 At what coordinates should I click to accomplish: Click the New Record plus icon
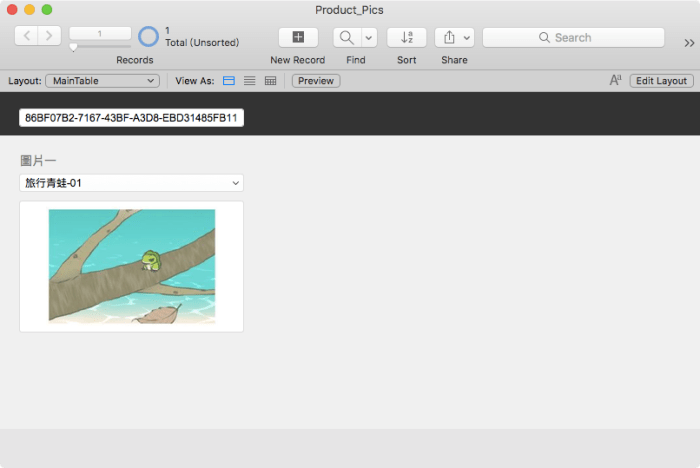click(x=298, y=37)
